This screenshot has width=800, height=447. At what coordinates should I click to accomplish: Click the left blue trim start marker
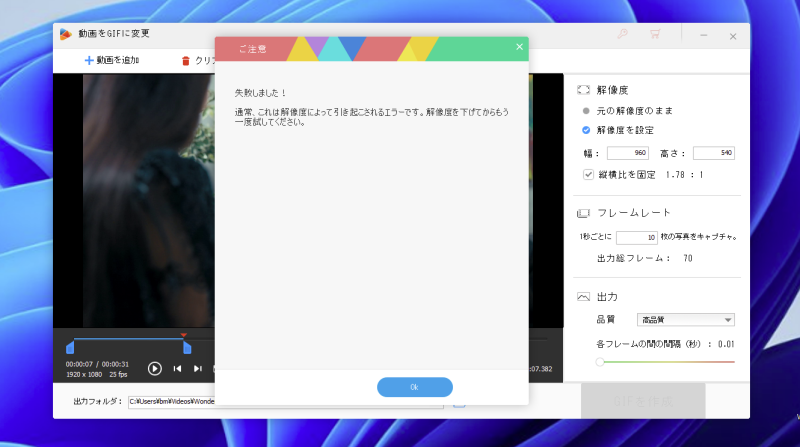(70, 347)
